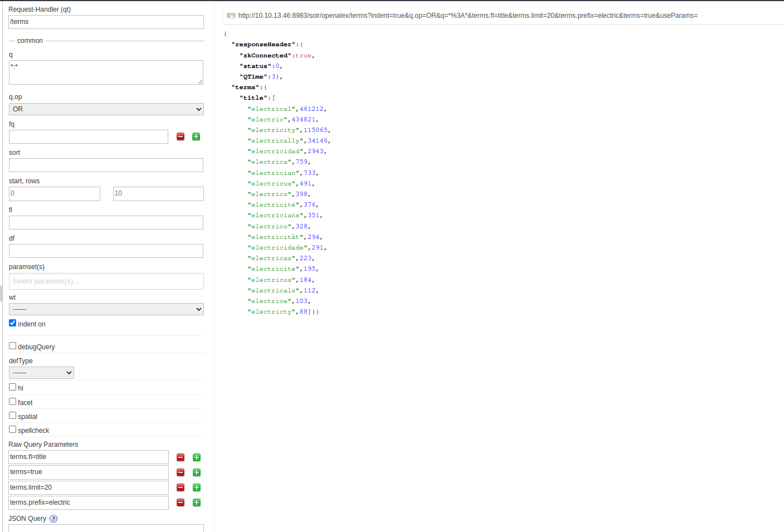Expand the wt response format dropdown
The height and width of the screenshot is (532, 784).
(106, 309)
